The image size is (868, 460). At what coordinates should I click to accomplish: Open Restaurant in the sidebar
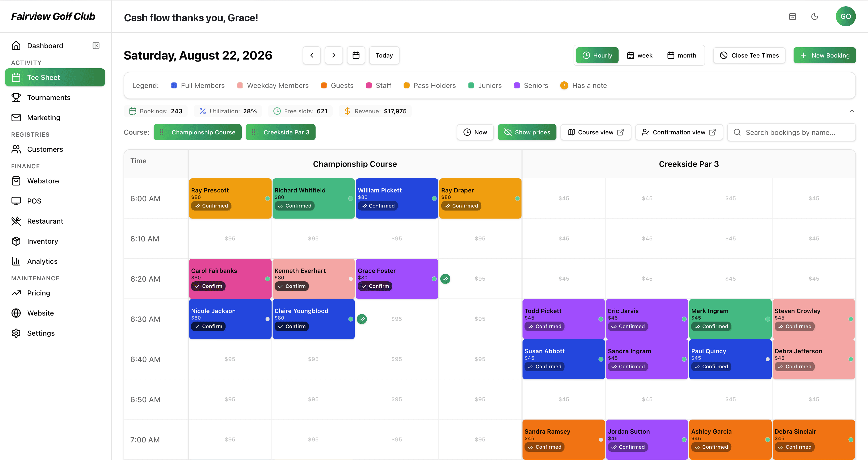click(55, 221)
